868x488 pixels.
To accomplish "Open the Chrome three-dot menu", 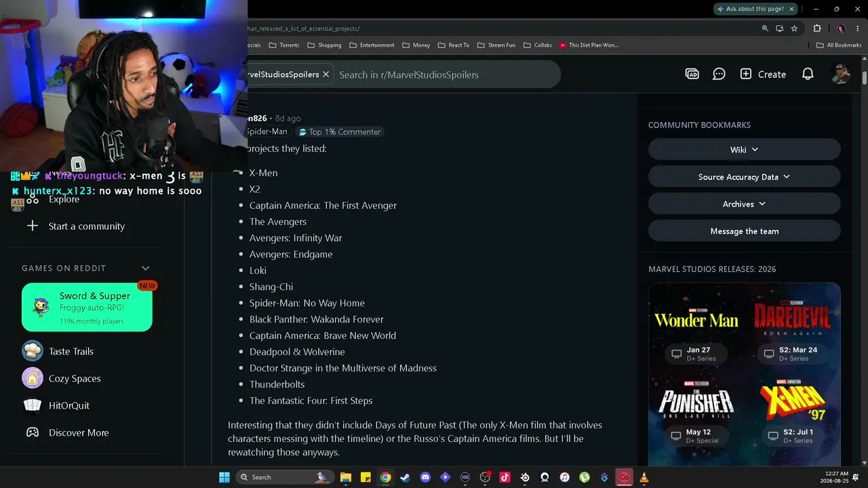I will click(858, 28).
